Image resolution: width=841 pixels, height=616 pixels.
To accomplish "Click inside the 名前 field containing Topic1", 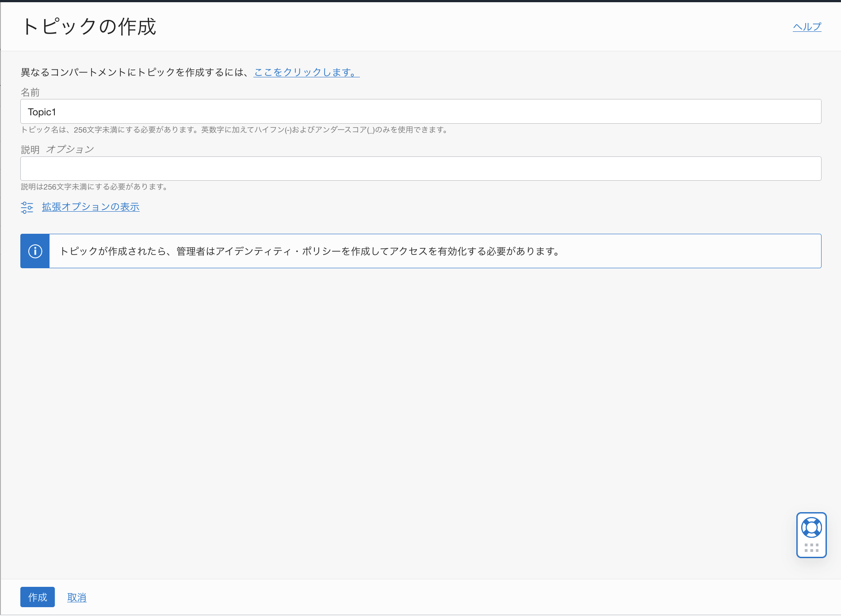I will (420, 111).
